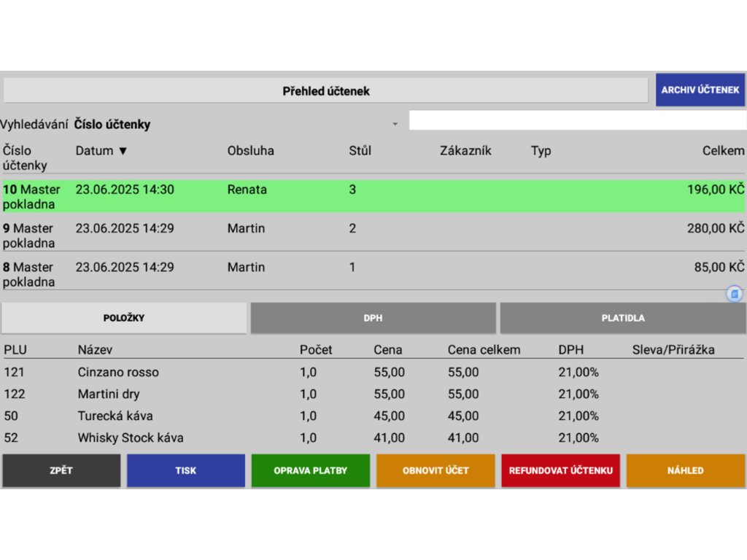Select the Číslo účtenky search type
747x560 pixels.
pyautogui.click(x=112, y=125)
